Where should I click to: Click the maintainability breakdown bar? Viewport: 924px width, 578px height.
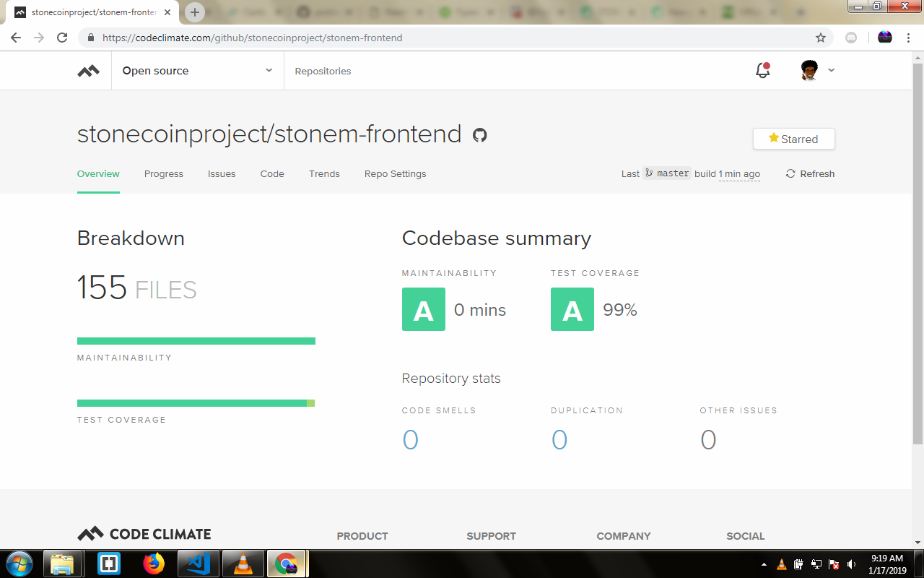click(196, 341)
